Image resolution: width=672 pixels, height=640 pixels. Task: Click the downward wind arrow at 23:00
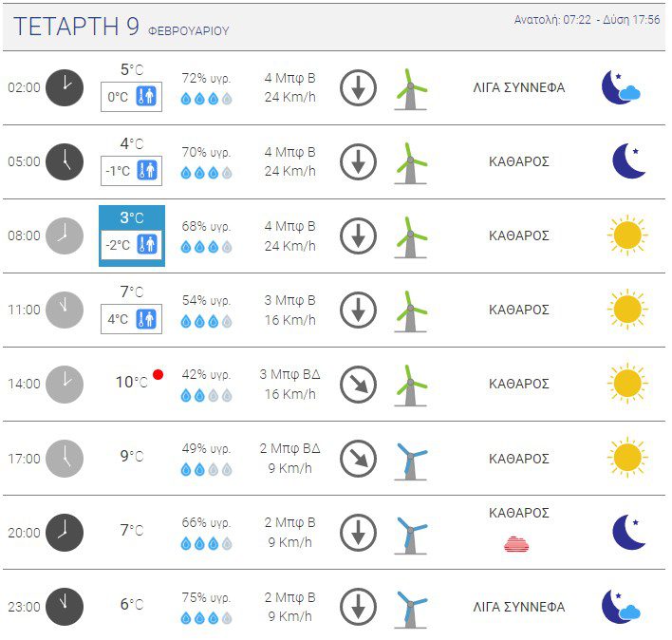click(x=358, y=607)
